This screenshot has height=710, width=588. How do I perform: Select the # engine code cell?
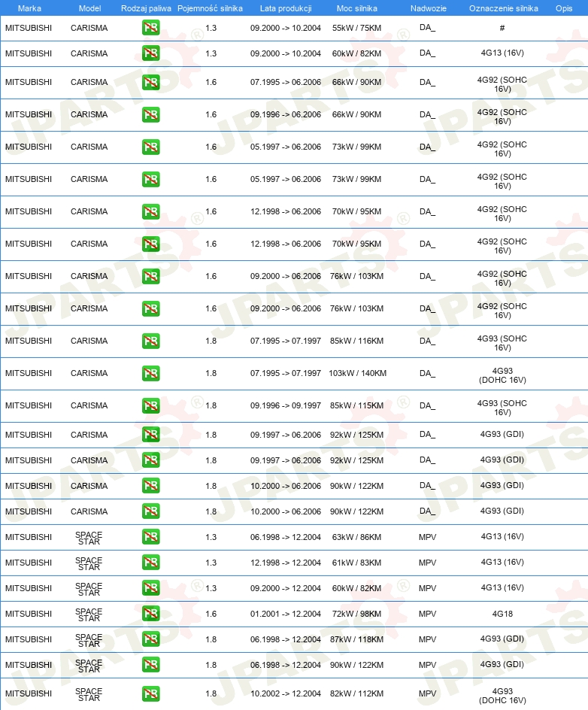click(x=502, y=28)
